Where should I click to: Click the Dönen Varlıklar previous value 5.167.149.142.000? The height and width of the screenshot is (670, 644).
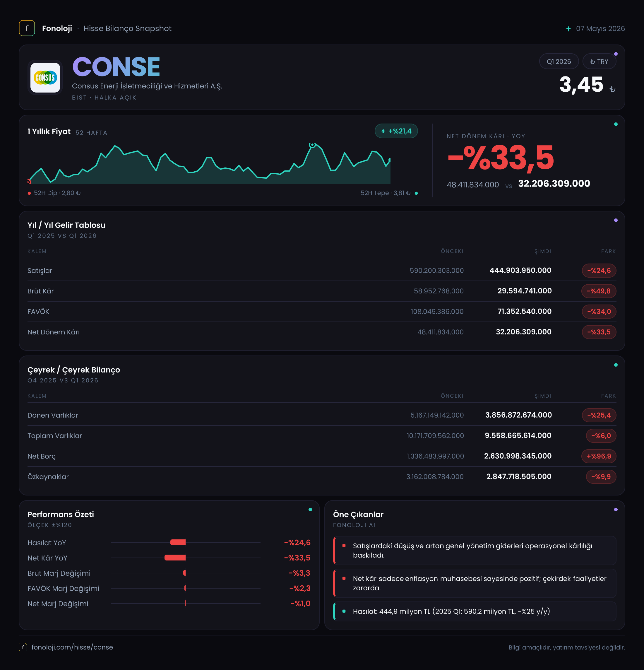pos(437,415)
